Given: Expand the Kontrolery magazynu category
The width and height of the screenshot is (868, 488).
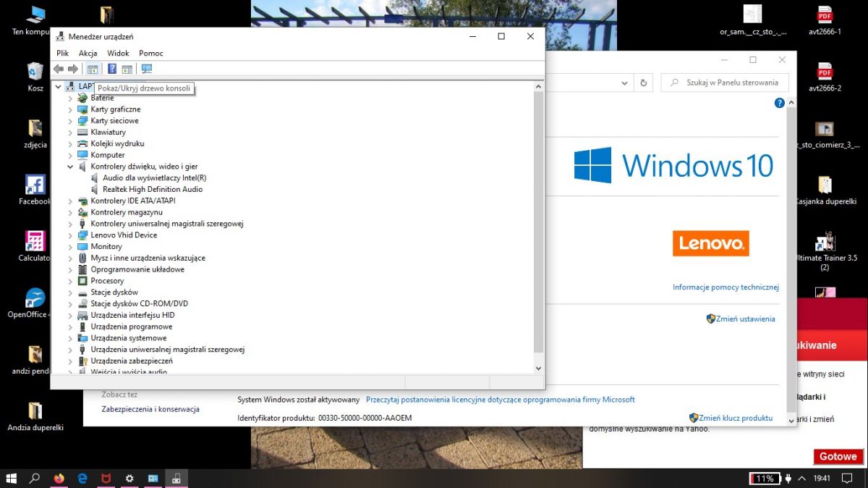Looking at the screenshot, I should click(x=70, y=212).
